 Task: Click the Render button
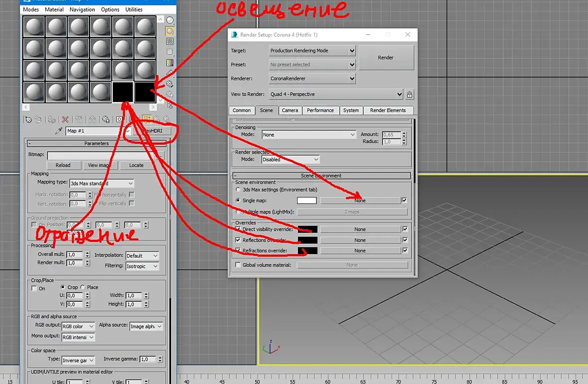click(386, 58)
